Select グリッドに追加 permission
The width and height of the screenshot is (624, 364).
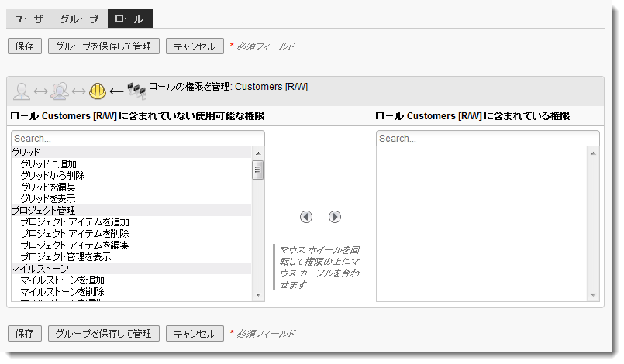pyautogui.click(x=131, y=164)
